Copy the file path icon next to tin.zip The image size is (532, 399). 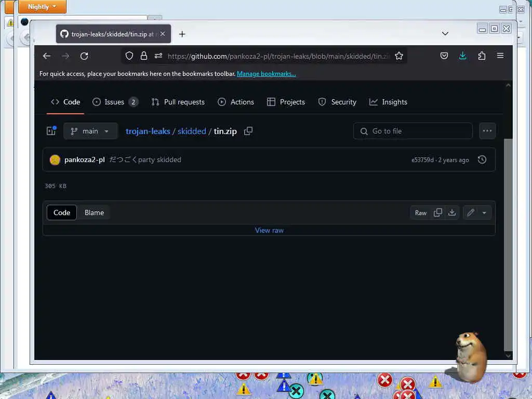[248, 131]
